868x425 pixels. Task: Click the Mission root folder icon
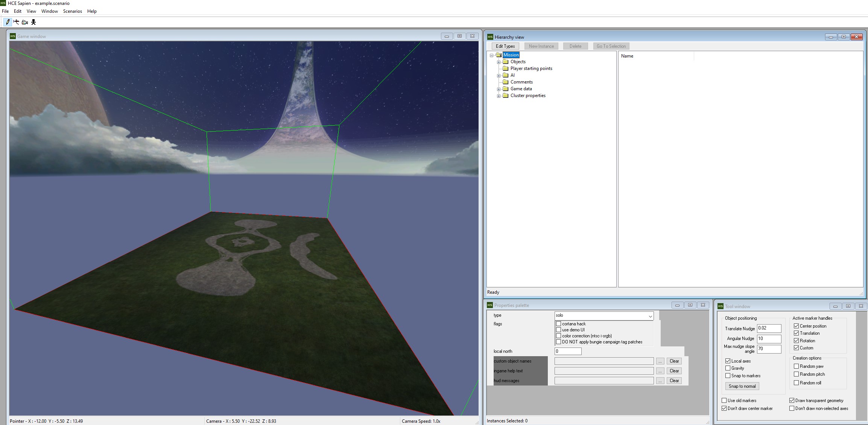tap(499, 55)
